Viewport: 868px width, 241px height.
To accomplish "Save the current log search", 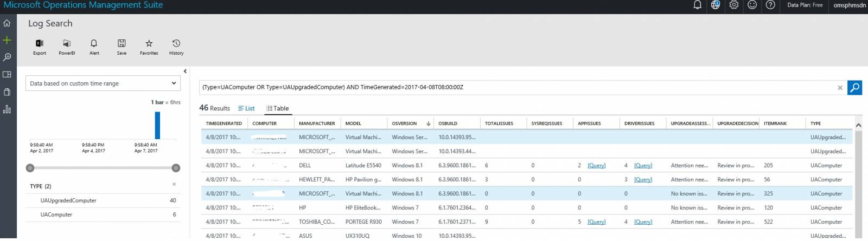I will (122, 44).
